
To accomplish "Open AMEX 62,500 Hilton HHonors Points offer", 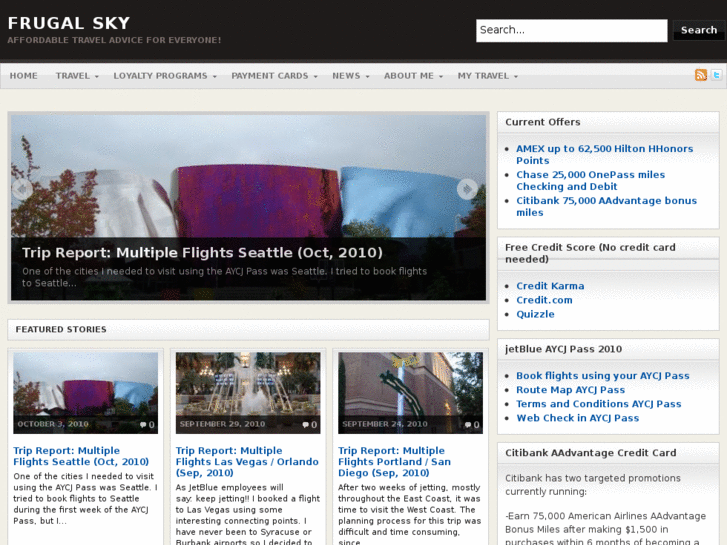I will 605,154.
